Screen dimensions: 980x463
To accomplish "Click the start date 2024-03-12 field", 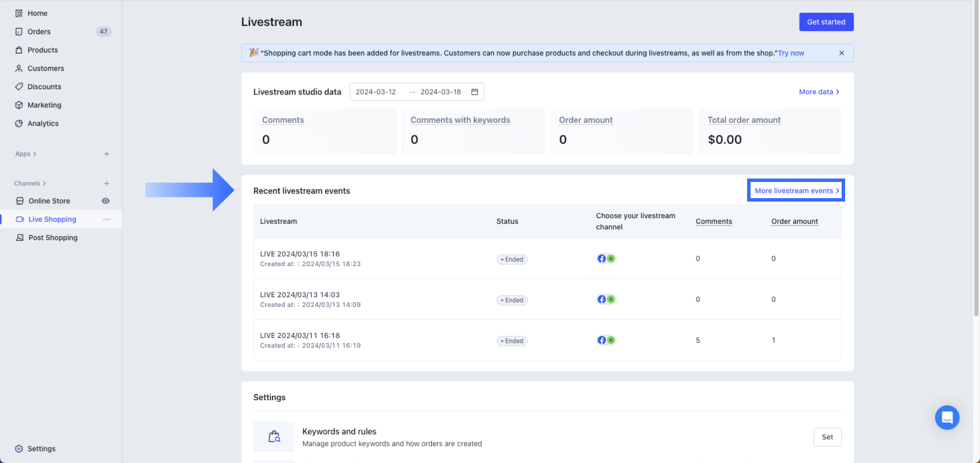I will [x=376, y=92].
